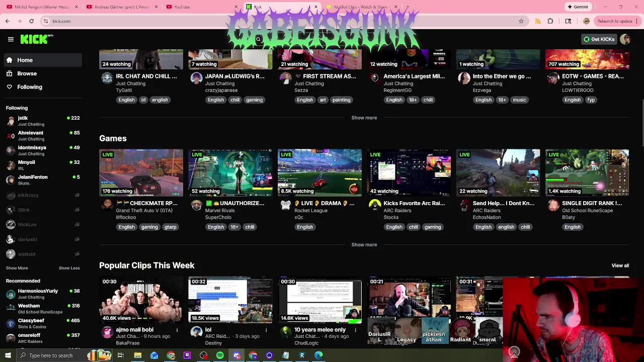Open the Kick profile avatar menu
The image size is (644, 362).
[625, 39]
